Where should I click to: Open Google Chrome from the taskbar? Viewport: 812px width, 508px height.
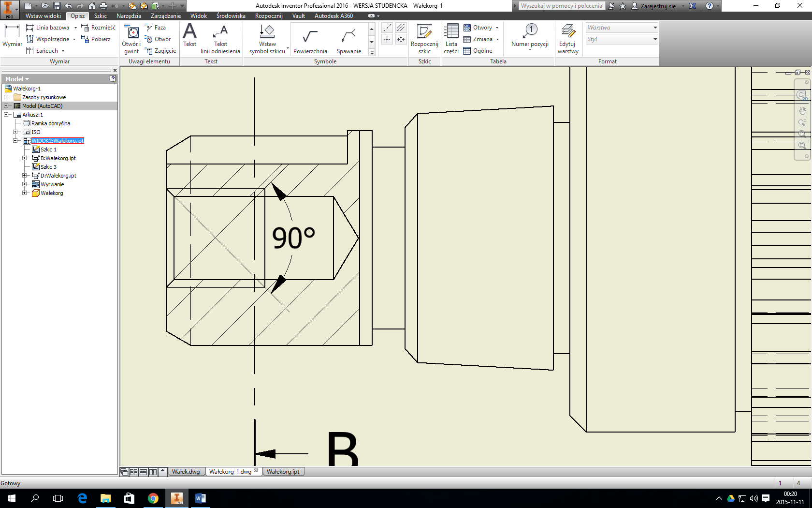pos(153,498)
